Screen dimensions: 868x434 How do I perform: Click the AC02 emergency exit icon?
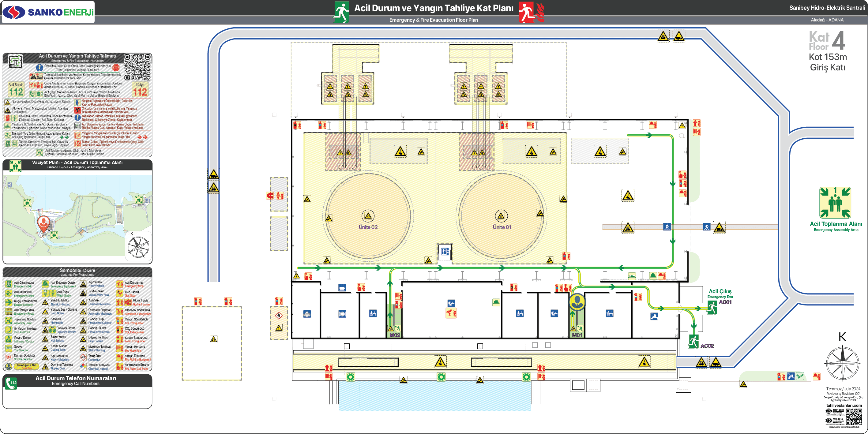[x=693, y=342]
